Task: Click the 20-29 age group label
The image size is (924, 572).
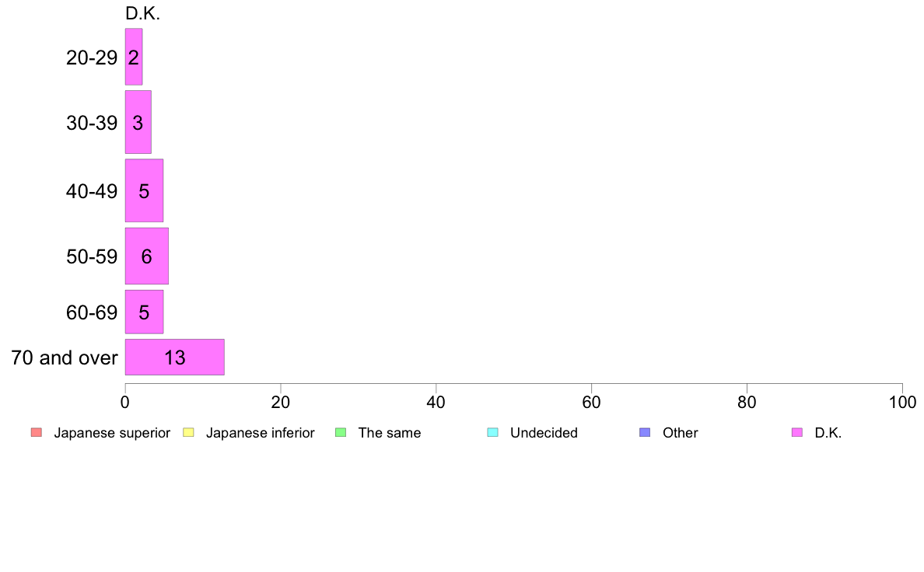Action: [x=91, y=58]
